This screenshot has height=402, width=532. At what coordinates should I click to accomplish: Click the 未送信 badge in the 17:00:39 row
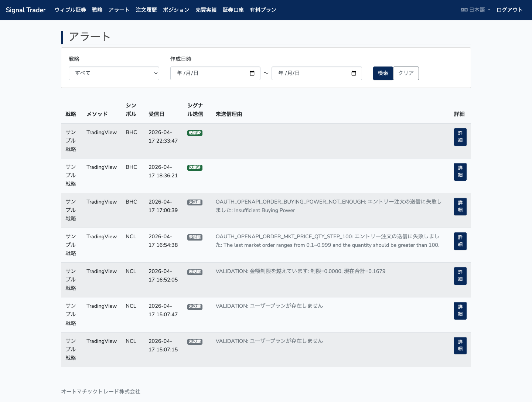click(x=195, y=202)
